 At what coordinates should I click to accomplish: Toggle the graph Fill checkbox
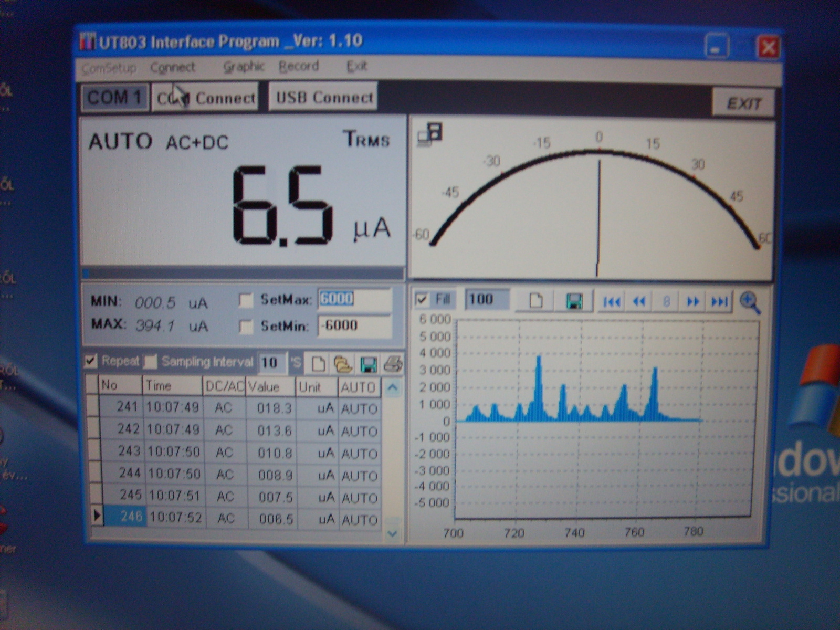click(421, 300)
